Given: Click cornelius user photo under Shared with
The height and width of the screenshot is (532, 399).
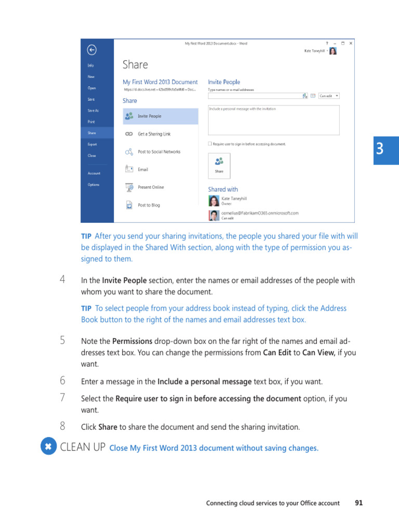Looking at the screenshot, I should [x=214, y=216].
